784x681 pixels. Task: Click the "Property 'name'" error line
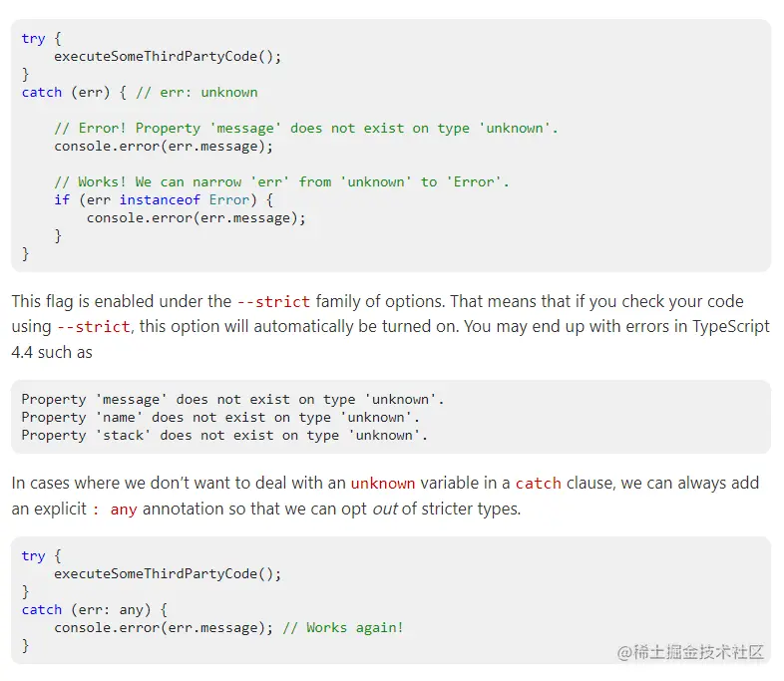(220, 417)
